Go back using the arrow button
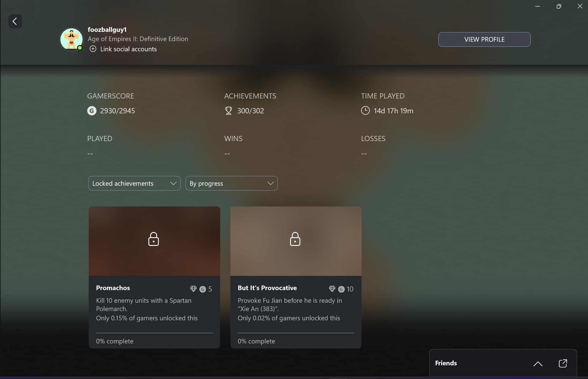Image resolution: width=588 pixels, height=379 pixels. tap(15, 21)
